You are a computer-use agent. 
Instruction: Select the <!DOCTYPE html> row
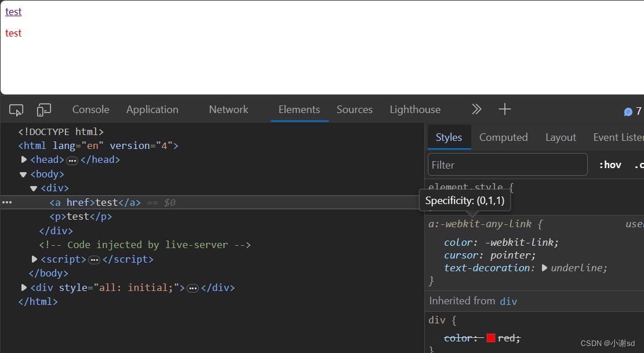61,132
